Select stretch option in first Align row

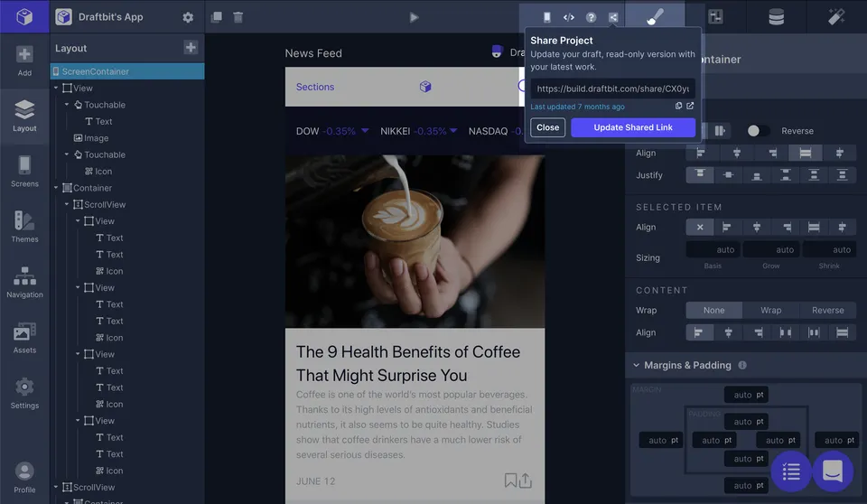tap(805, 153)
